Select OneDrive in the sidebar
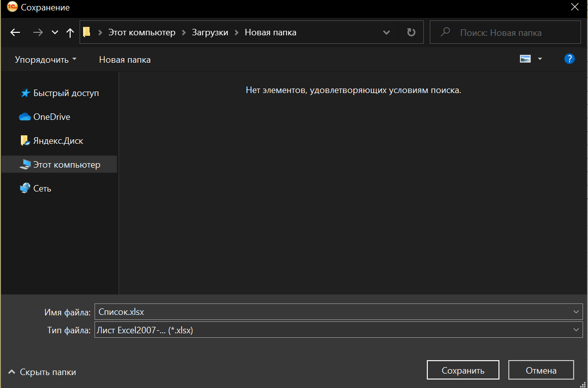 [x=51, y=117]
